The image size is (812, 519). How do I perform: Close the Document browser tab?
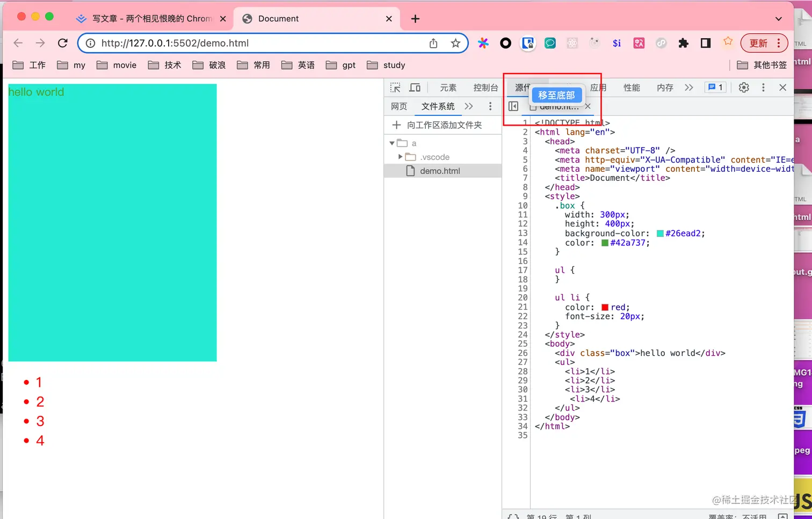[389, 19]
